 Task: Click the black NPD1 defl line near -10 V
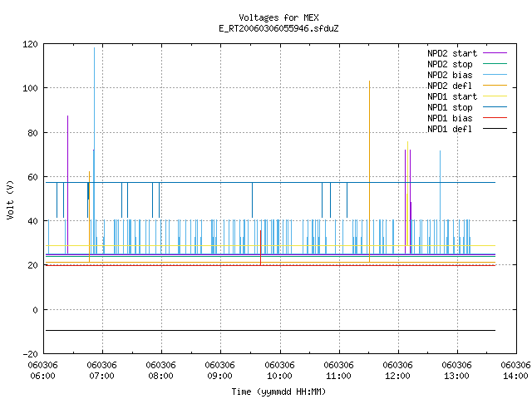point(269,330)
